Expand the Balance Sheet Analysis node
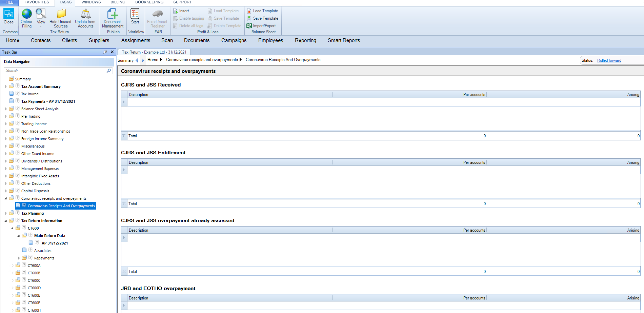Viewport: 644px width, 313px height. (x=6, y=109)
